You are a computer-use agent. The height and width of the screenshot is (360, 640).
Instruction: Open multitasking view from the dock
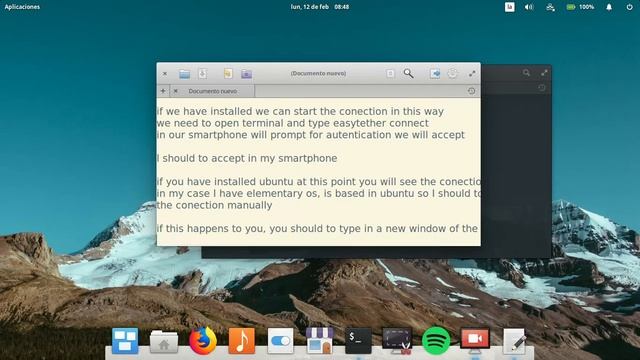(x=125, y=341)
